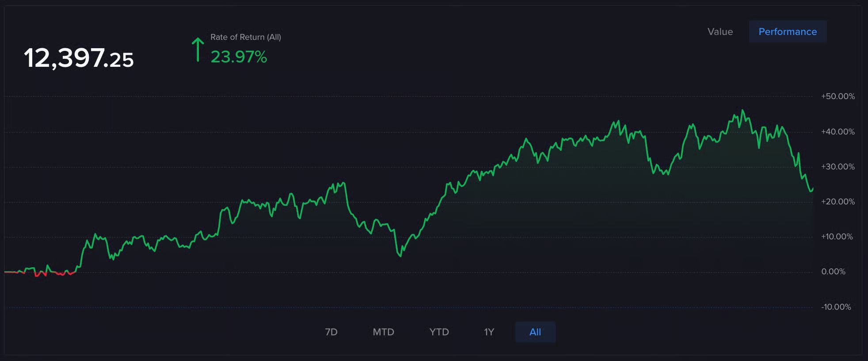Click the 12,397.25 portfolio value
This screenshot has width=868, height=361.
tap(79, 58)
